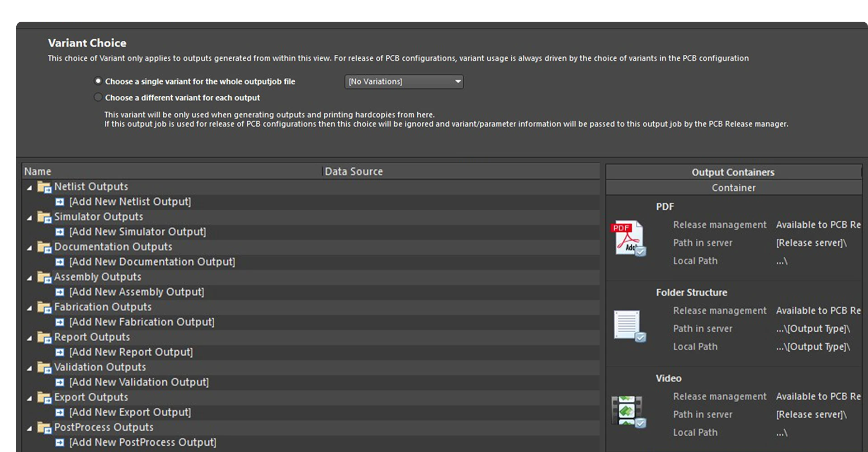This screenshot has height=452, width=868.
Task: Collapse the Validation Outputs group
Action: (x=29, y=368)
